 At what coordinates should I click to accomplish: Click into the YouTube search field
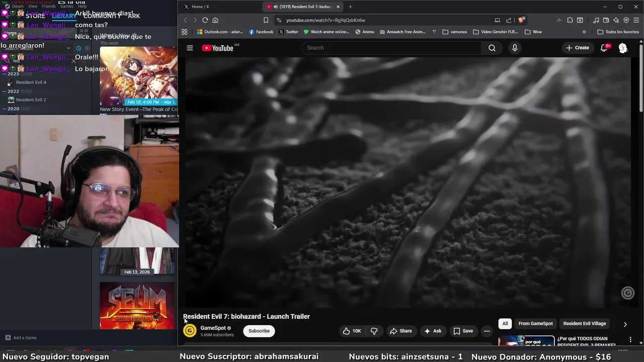click(x=391, y=48)
